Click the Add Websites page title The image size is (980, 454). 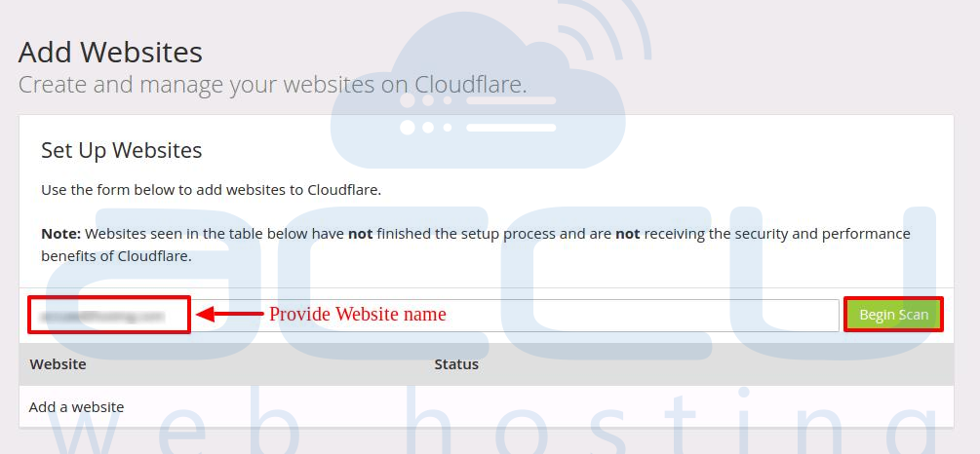tap(110, 52)
